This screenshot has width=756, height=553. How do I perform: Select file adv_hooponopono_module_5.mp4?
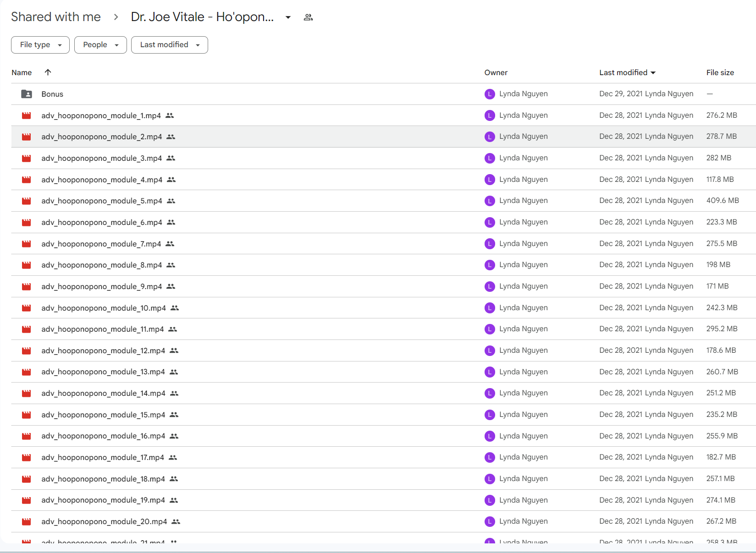[x=102, y=201]
